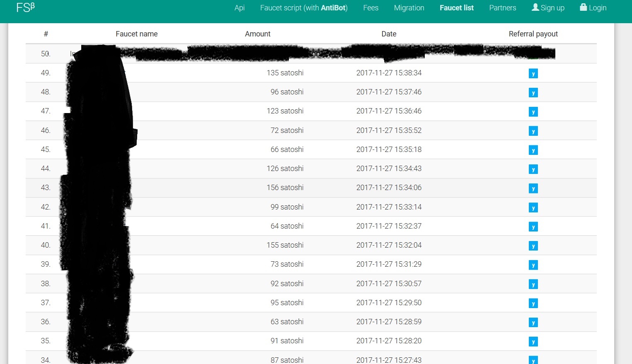Viewport: 632px width, 364px height.
Task: Click date 2017-11-27 15:32:37
Action: coord(389,226)
